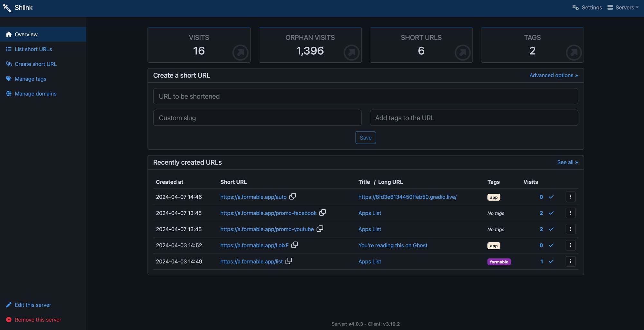Click the Save button to create a short URL
Image resolution: width=644 pixels, height=330 pixels.
(x=365, y=137)
